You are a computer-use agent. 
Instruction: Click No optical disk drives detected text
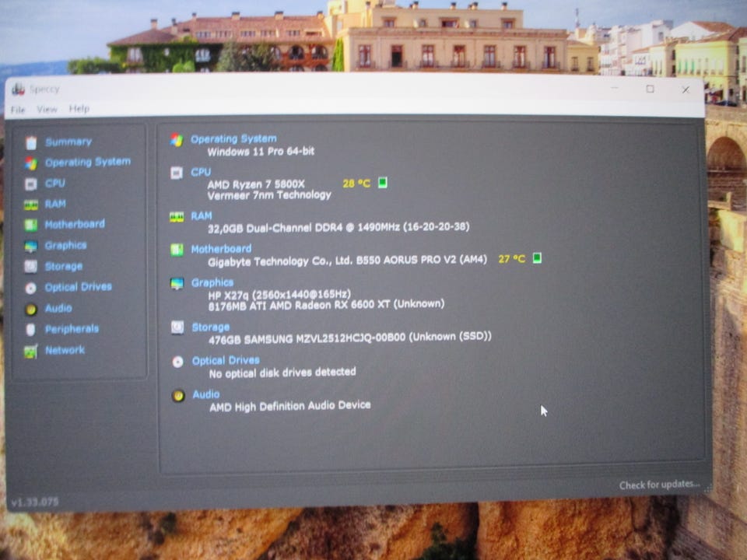282,373
